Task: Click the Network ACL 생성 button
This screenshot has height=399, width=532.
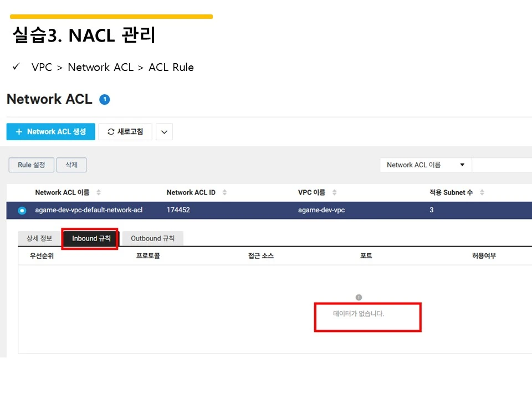Action: point(51,132)
